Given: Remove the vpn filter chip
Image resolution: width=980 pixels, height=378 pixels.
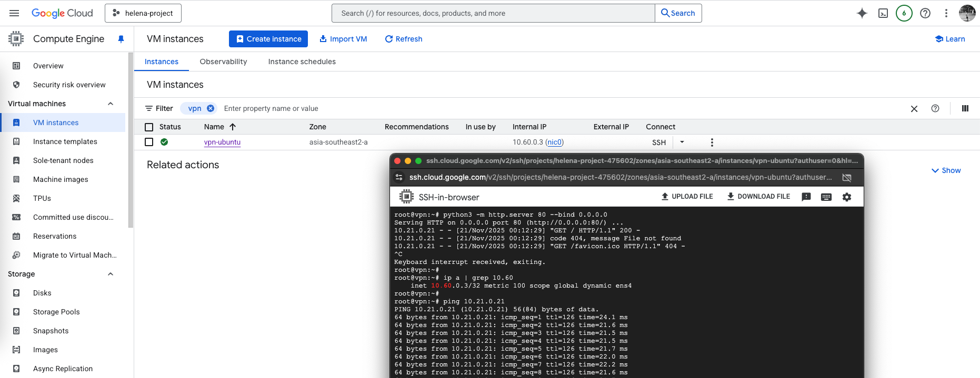Looking at the screenshot, I should [x=211, y=108].
